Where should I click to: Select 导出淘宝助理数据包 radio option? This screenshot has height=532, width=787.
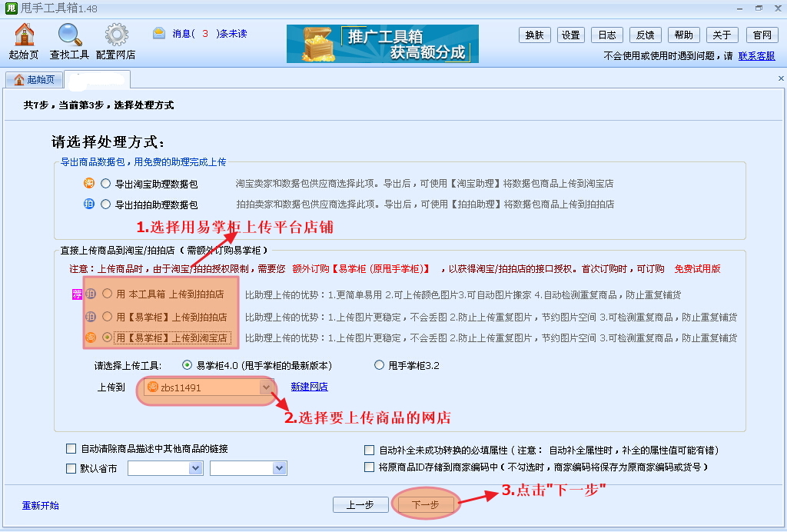coord(105,184)
